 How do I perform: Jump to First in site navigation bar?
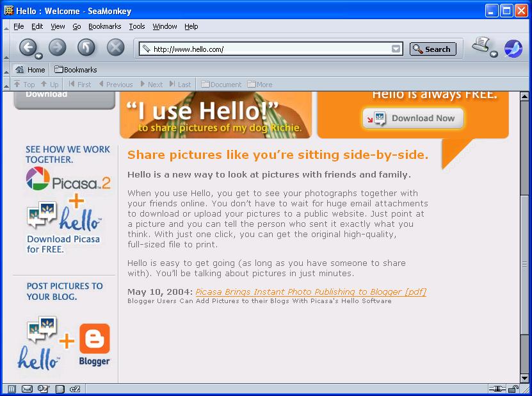[80, 84]
